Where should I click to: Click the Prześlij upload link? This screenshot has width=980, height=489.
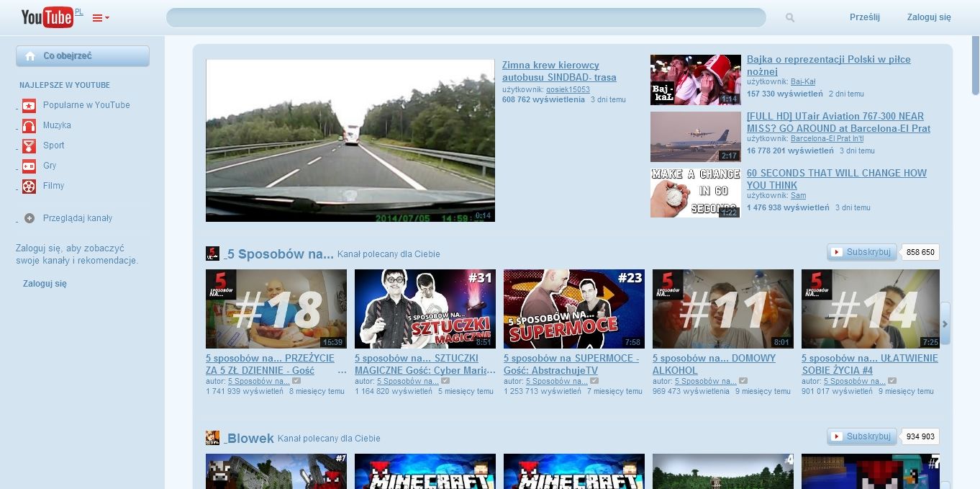tap(864, 17)
